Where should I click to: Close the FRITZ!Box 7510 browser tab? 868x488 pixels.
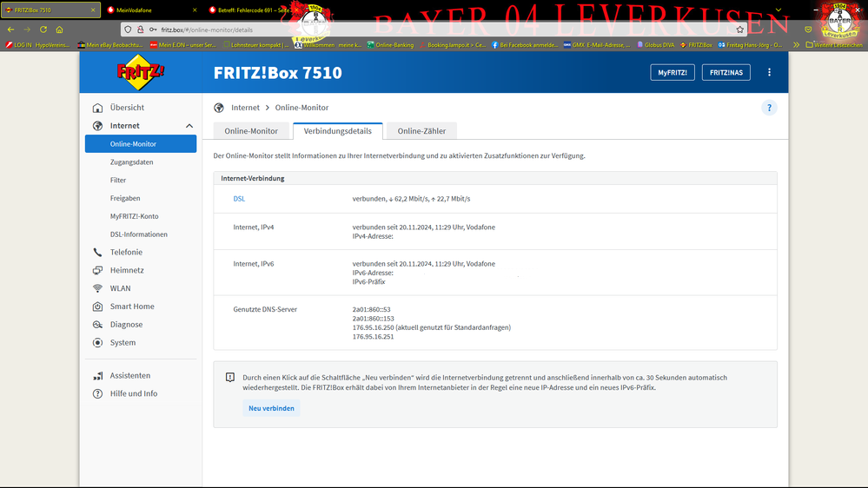93,10
